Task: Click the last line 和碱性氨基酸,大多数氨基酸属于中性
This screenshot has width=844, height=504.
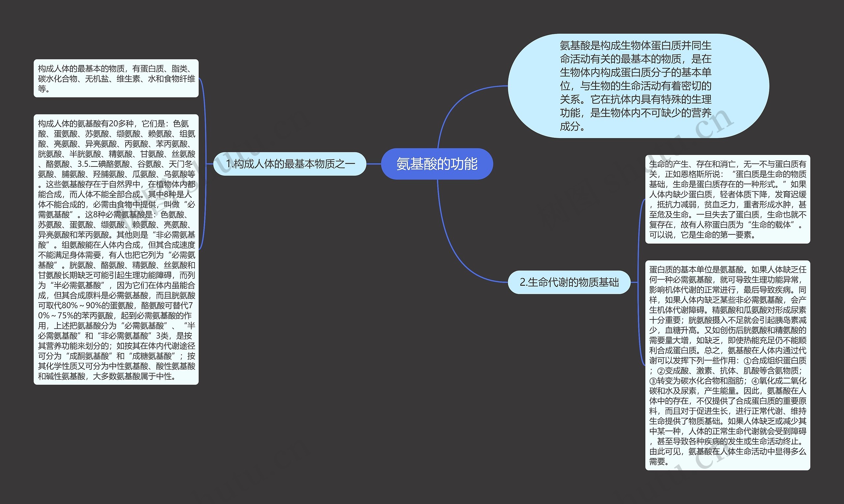Action: click(107, 376)
